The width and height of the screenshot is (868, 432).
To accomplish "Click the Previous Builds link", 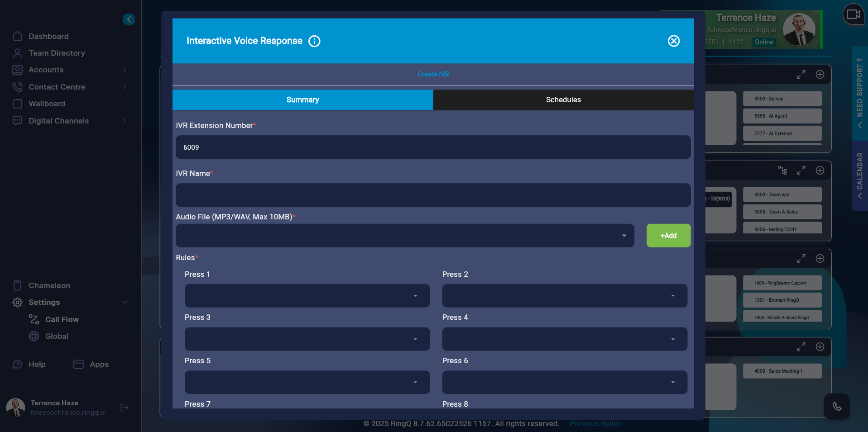I will click(595, 423).
